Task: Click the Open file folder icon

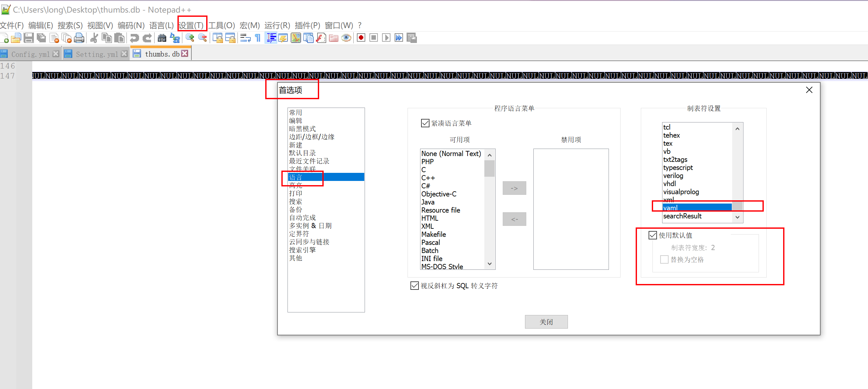Action: click(x=16, y=38)
